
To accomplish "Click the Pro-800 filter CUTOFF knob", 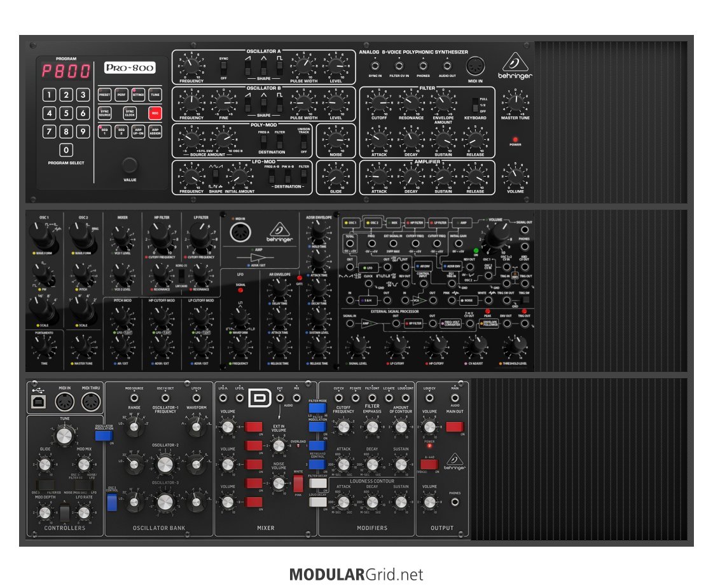I will [x=379, y=103].
